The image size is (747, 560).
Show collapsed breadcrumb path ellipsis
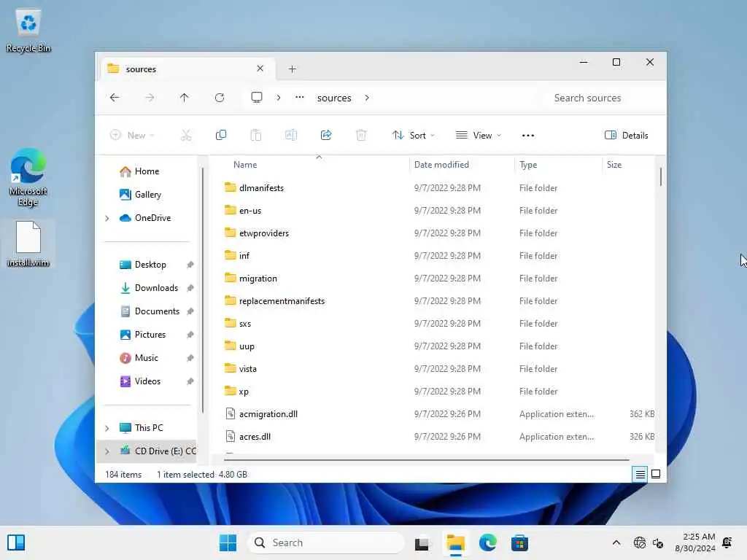pos(299,97)
